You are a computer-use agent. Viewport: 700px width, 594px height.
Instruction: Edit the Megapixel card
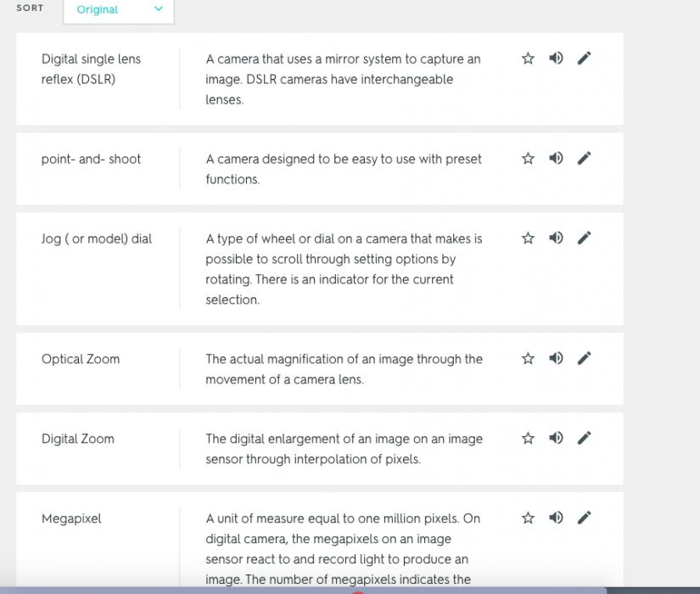[584, 518]
